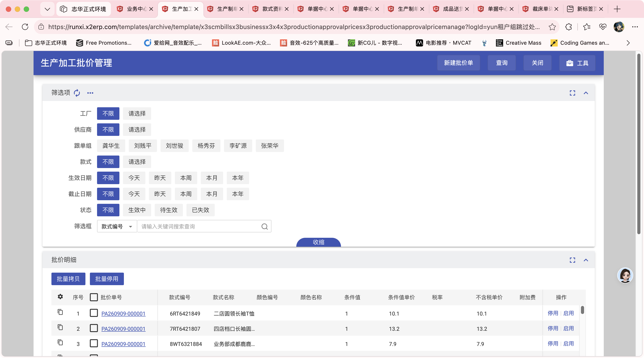Open table column settings gear icon
This screenshot has height=358, width=644.
(60, 297)
